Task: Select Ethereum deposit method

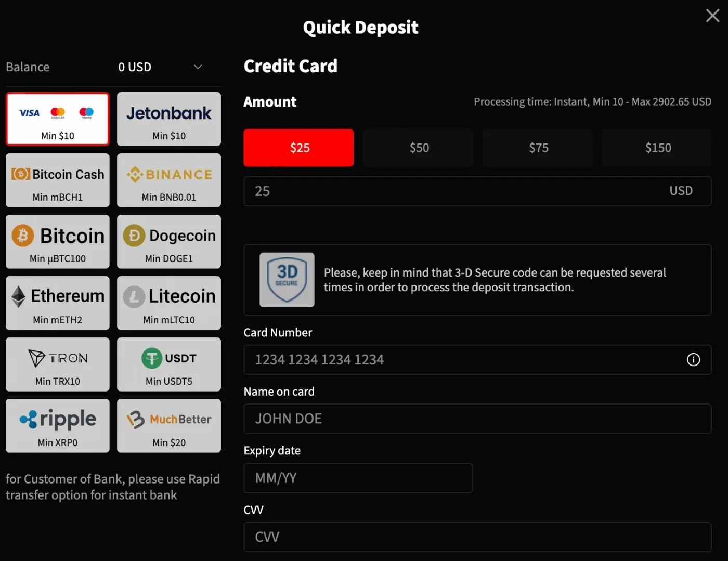Action: tap(58, 303)
